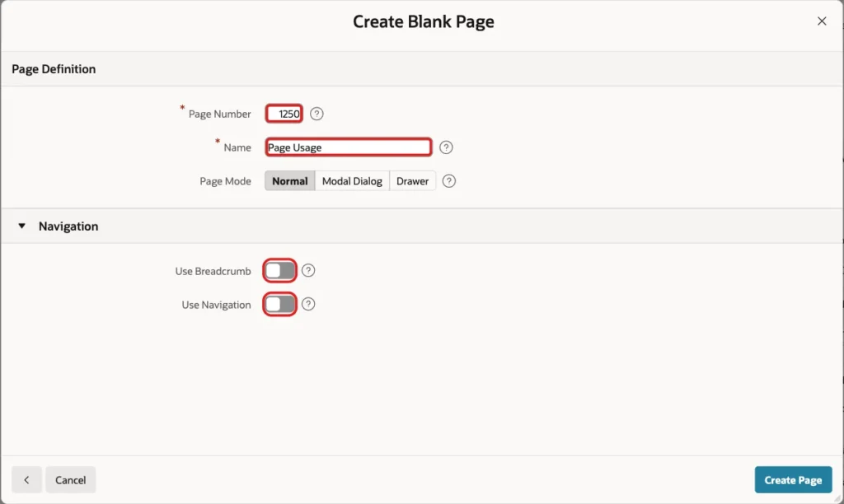
Task: Close the Create Blank Page dialog
Action: pyautogui.click(x=822, y=21)
